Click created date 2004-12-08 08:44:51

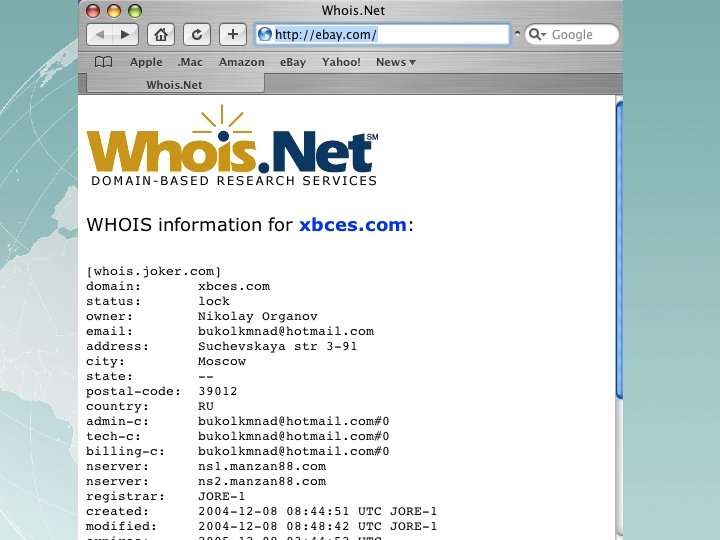[x=274, y=512]
